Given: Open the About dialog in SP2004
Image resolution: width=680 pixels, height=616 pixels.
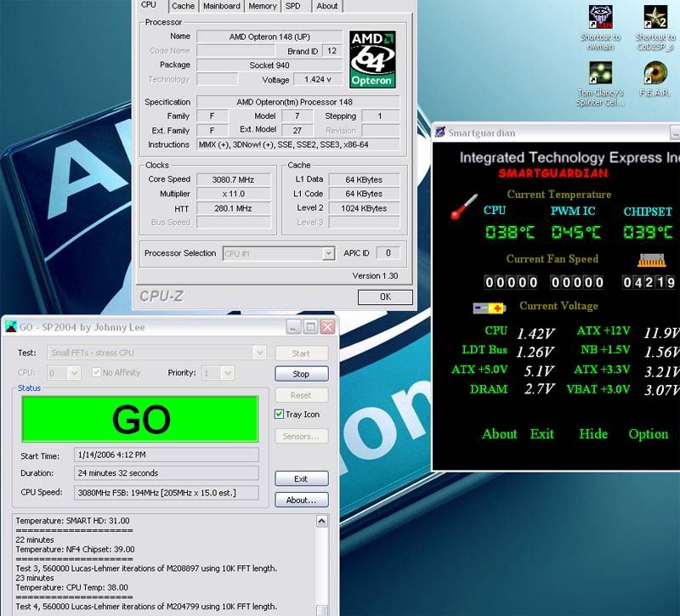Looking at the screenshot, I should point(302,500).
